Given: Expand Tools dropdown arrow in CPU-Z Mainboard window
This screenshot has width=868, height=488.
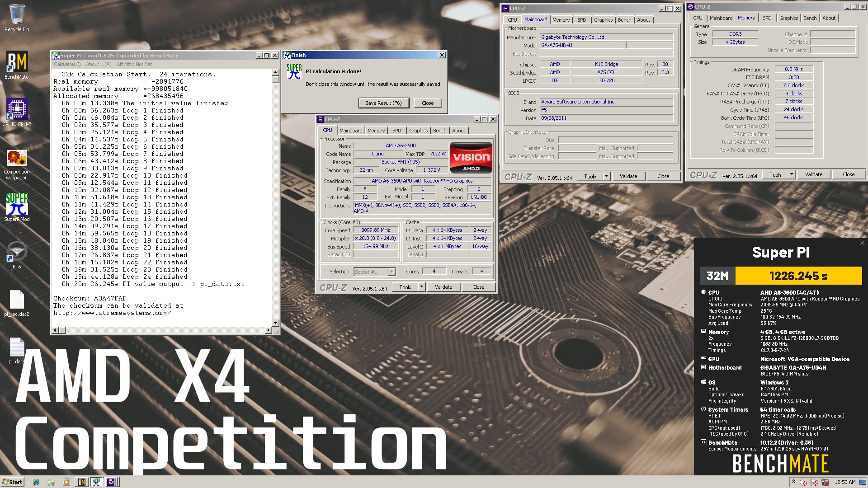Looking at the screenshot, I should (x=606, y=176).
